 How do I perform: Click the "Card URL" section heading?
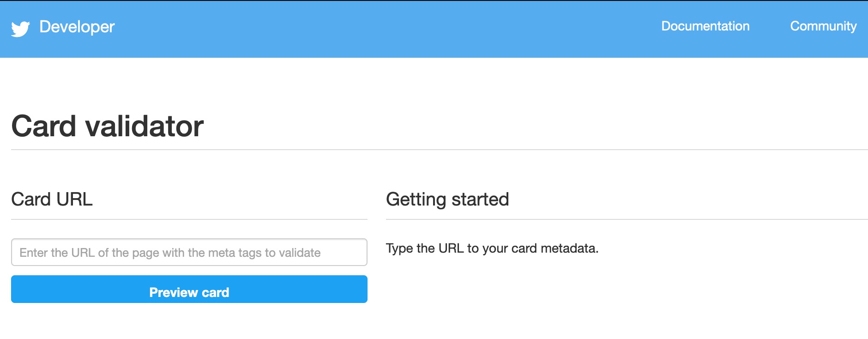[x=52, y=200]
